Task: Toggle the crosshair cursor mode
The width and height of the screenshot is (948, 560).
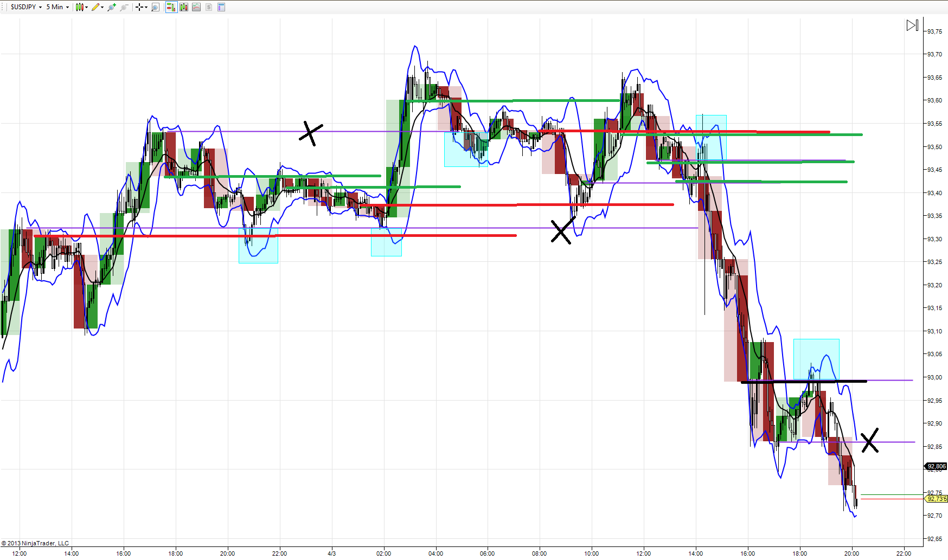Action: coord(139,7)
